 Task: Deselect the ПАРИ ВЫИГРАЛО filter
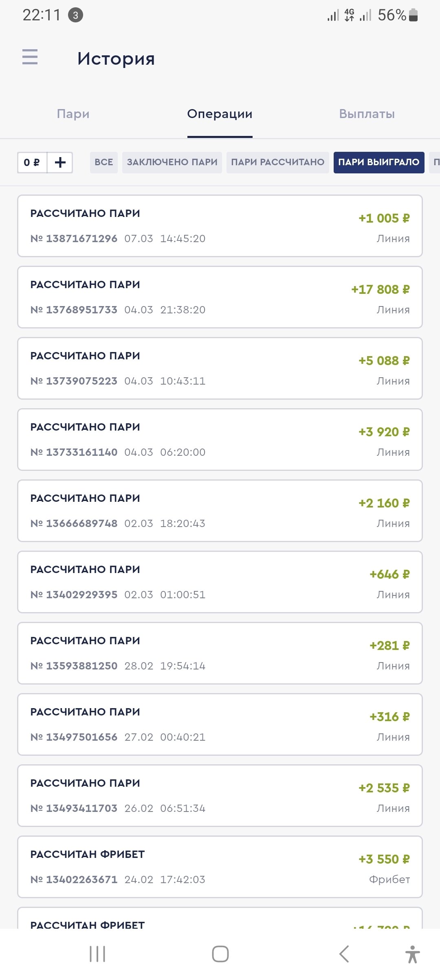378,162
